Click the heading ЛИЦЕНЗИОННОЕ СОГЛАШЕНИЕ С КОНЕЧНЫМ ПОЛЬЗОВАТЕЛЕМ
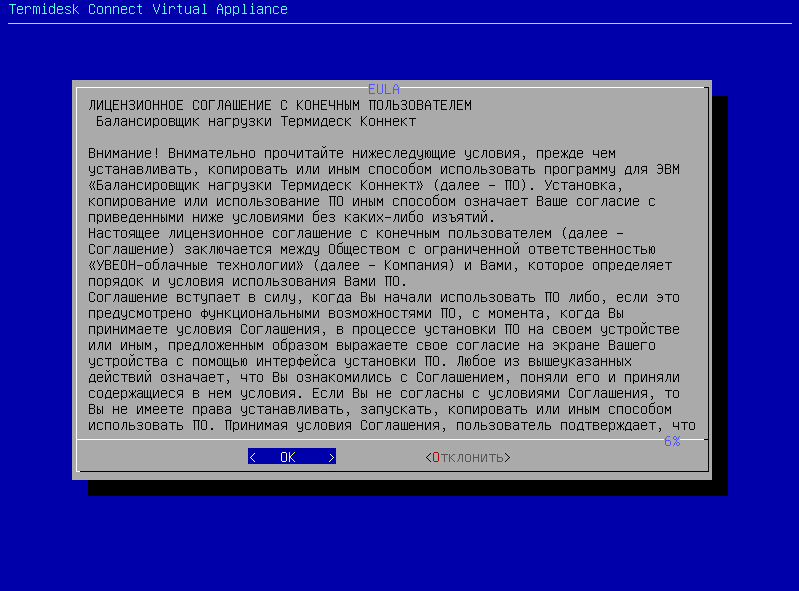Viewport: 799px width, 591px height. pos(280,105)
